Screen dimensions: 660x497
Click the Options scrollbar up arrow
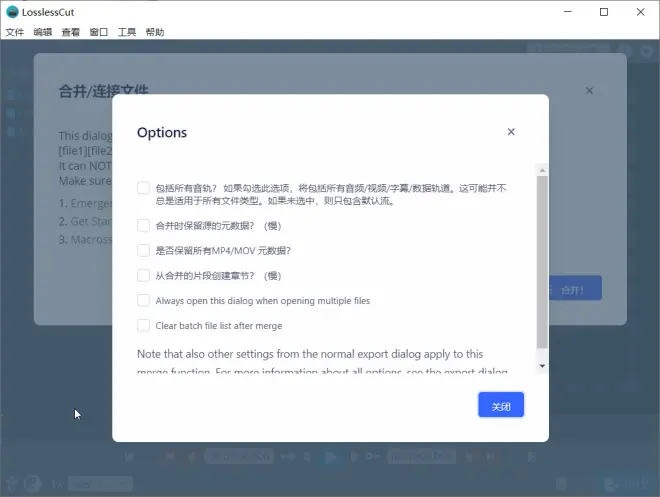coord(542,170)
